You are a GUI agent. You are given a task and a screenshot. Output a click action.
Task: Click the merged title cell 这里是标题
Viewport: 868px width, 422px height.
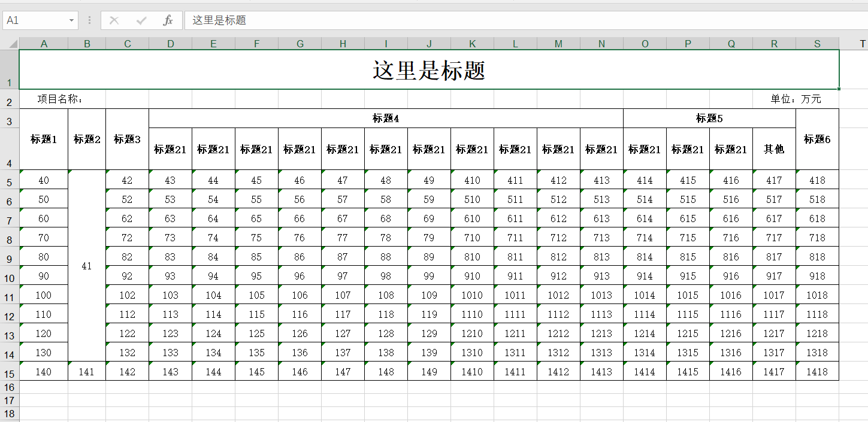point(429,69)
